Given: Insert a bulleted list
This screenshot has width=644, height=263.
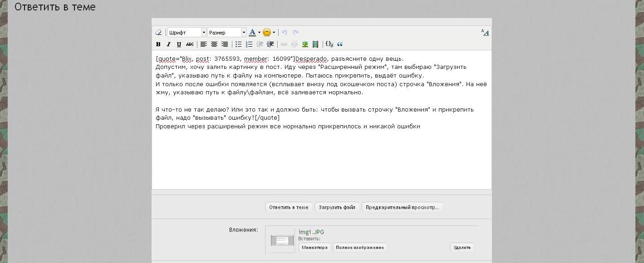Looking at the screenshot, I should pos(238,44).
